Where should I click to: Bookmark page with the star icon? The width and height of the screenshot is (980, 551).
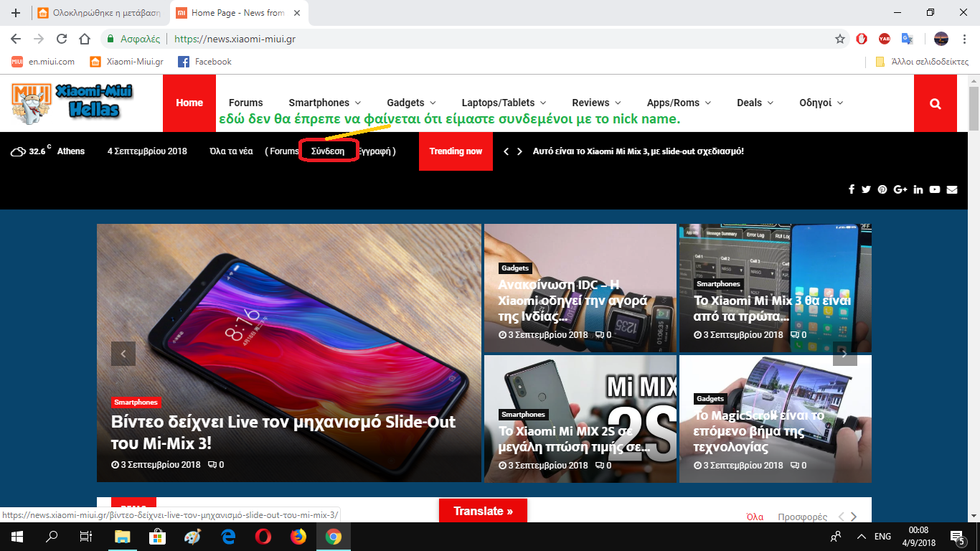(840, 39)
